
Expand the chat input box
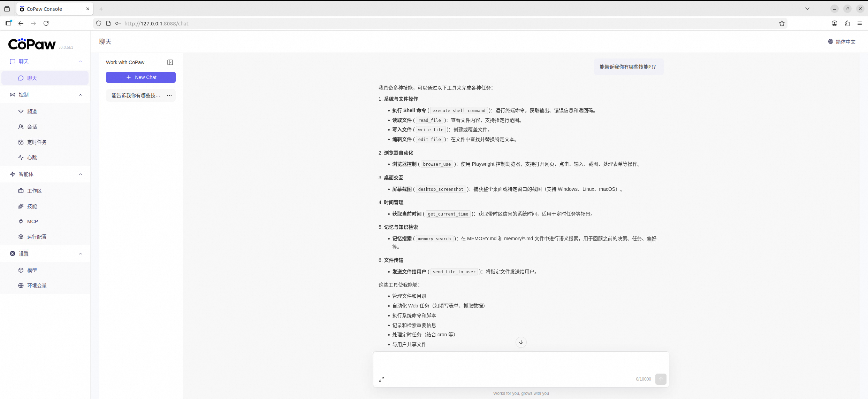[381, 379]
